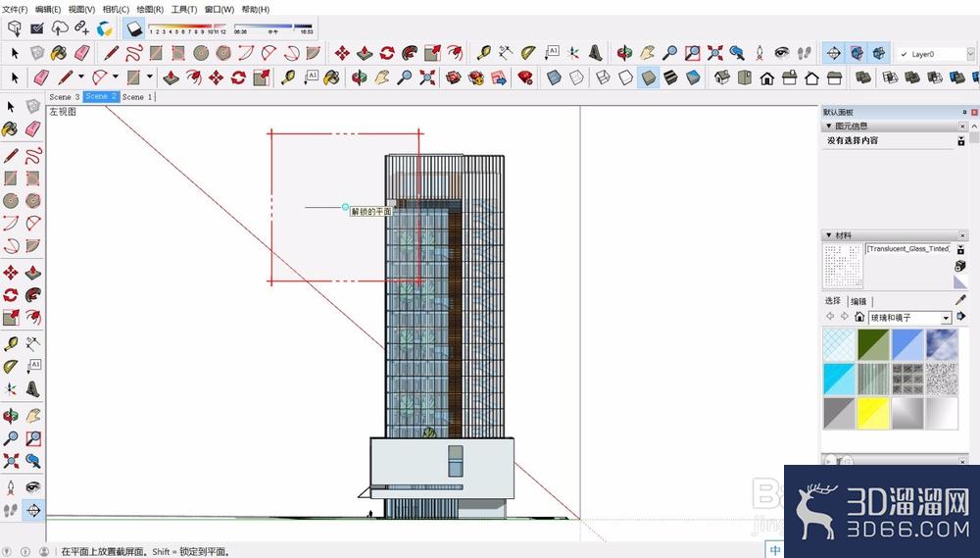Collapse the 材料 panel
Viewport: 980px width, 558px height.
point(829,235)
